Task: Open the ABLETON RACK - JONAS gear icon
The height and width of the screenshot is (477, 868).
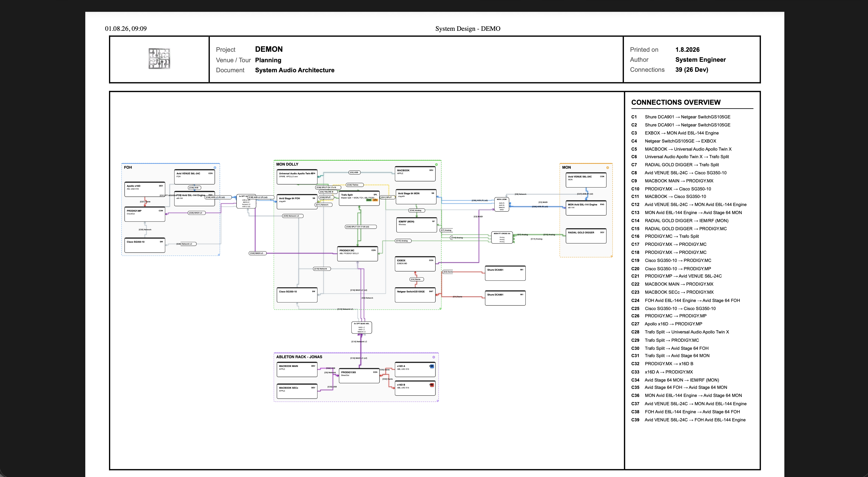Action: tap(434, 357)
